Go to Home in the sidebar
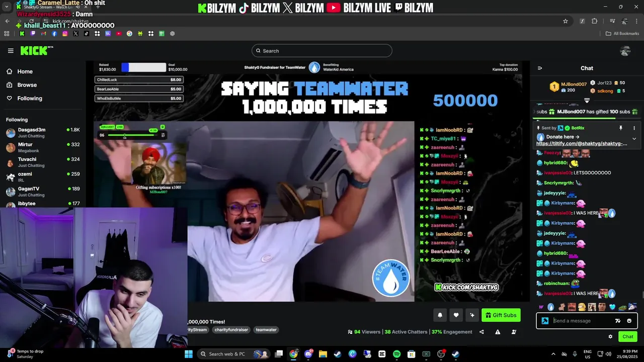The height and width of the screenshot is (362, 644). pyautogui.click(x=19, y=71)
